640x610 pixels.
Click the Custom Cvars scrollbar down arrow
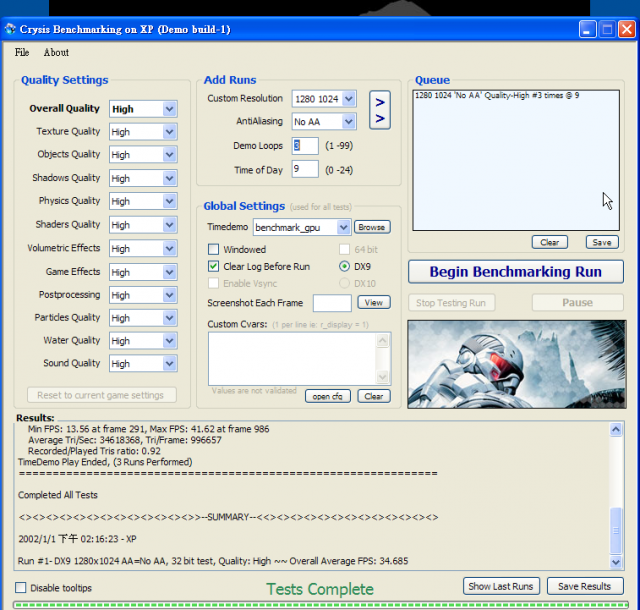tap(382, 376)
